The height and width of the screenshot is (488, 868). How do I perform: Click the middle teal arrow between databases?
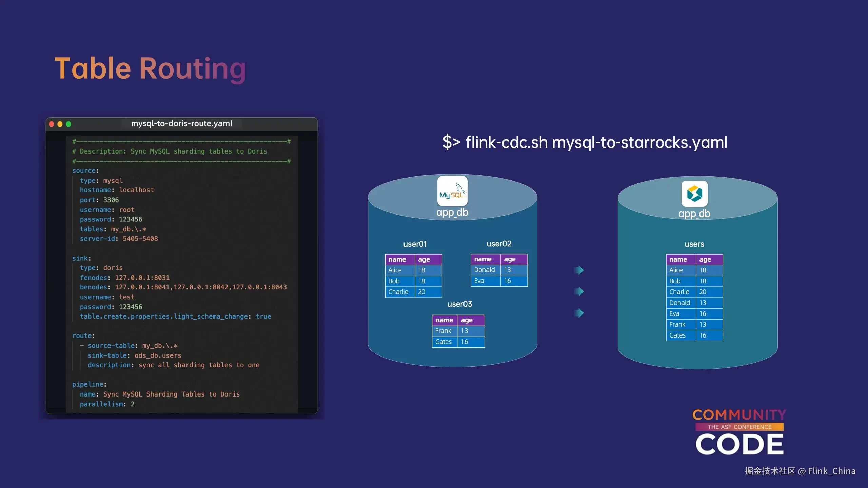(x=579, y=291)
